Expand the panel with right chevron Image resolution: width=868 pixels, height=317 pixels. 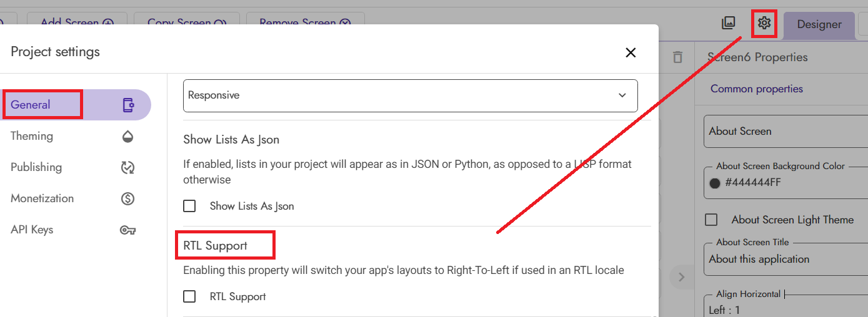[681, 276]
